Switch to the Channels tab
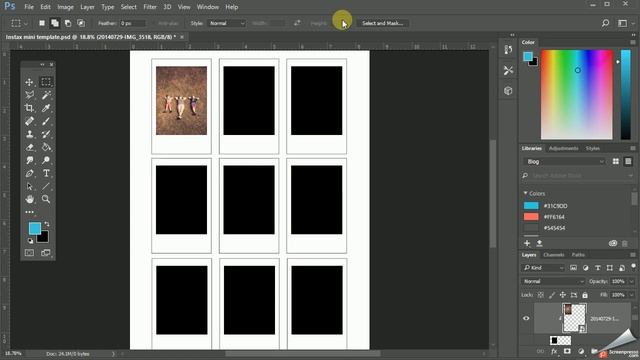 [x=554, y=255]
